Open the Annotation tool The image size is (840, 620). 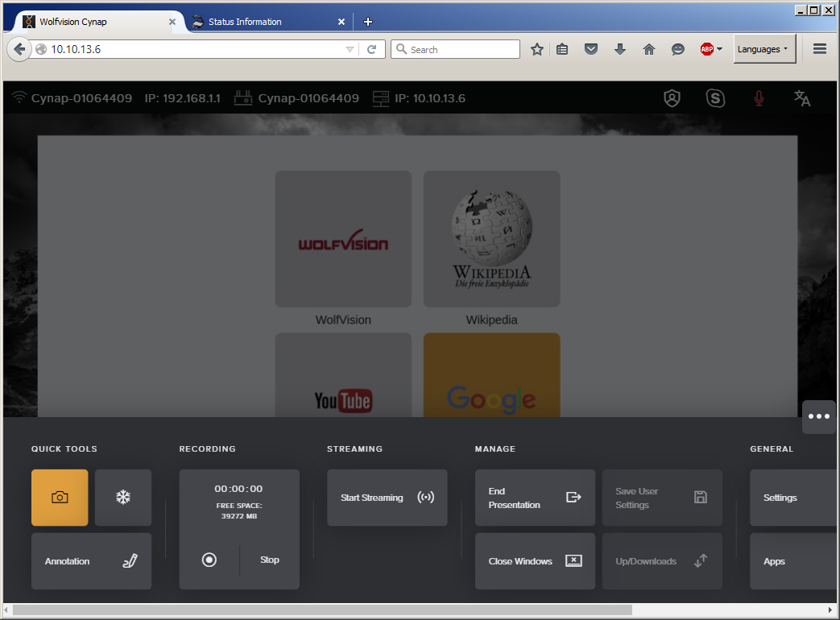coord(91,561)
